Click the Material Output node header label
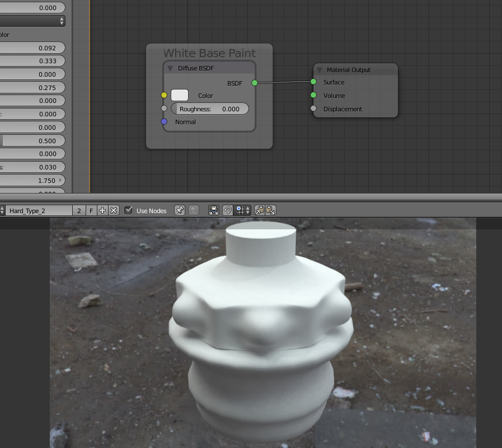This screenshot has width=502, height=448. point(348,70)
